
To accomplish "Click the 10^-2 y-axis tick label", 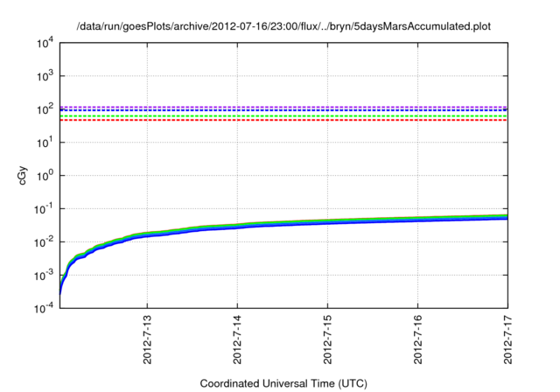I will coord(44,242).
